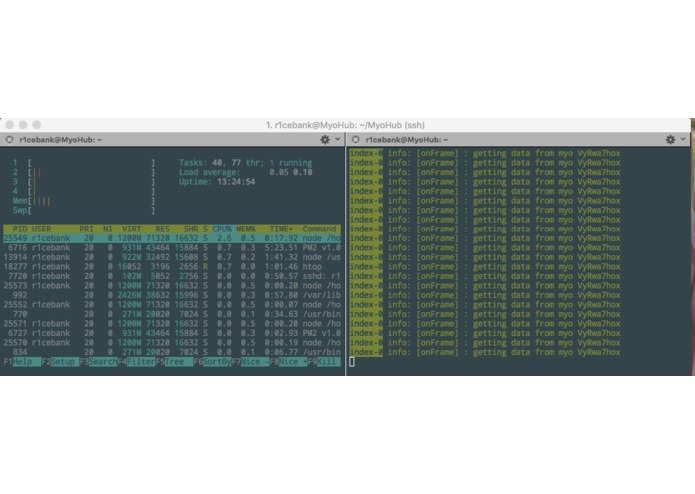The width and height of the screenshot is (695, 494).
Task: Open the gear menu of the right pane
Action: pos(671,140)
